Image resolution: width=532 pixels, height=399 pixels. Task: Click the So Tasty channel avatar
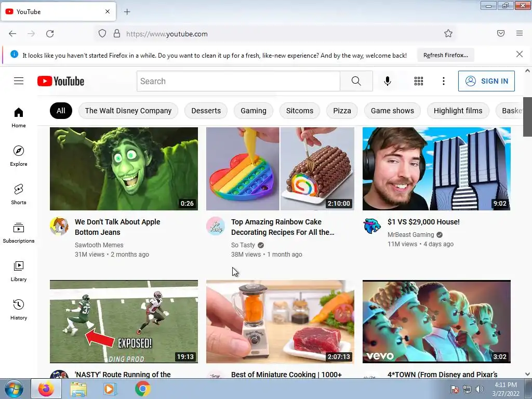216,226
